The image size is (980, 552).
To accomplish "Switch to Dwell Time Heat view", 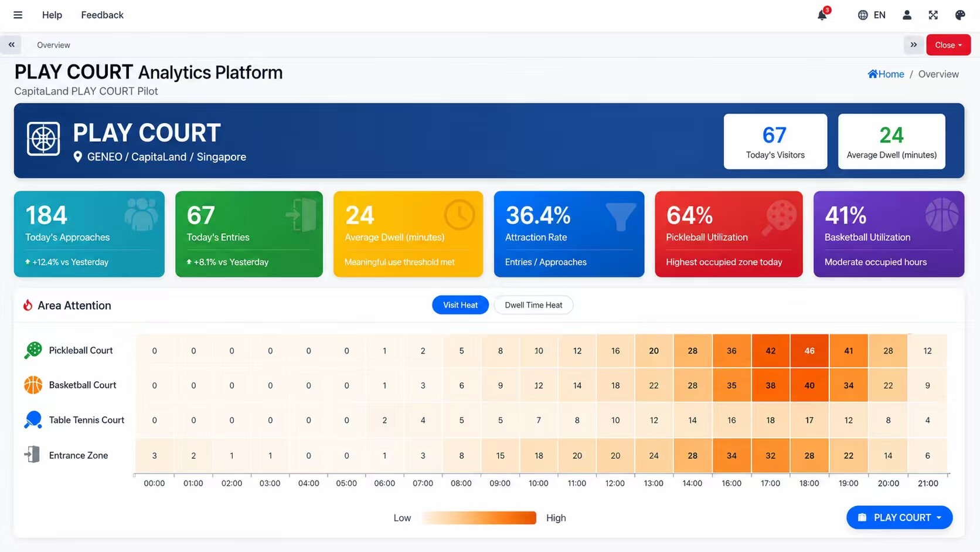I will (x=533, y=305).
